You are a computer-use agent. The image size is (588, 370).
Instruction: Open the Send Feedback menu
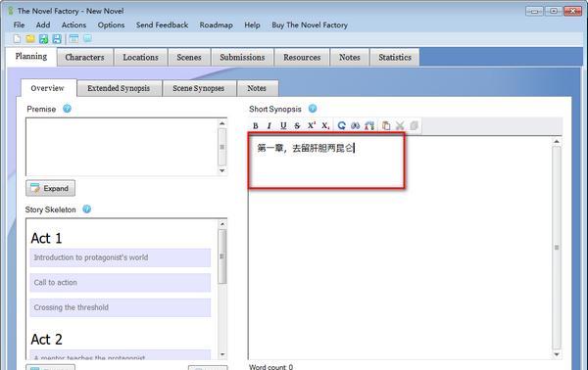[x=162, y=25]
